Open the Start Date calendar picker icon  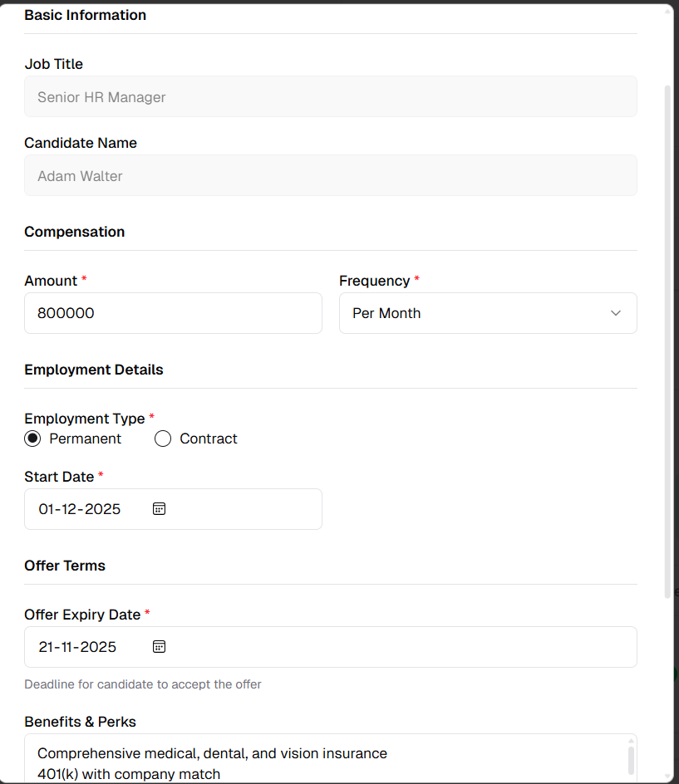pyautogui.click(x=159, y=507)
